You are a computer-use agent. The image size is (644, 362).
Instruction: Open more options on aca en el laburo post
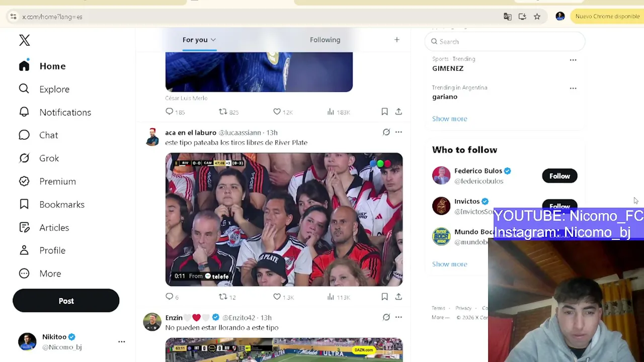pos(398,132)
